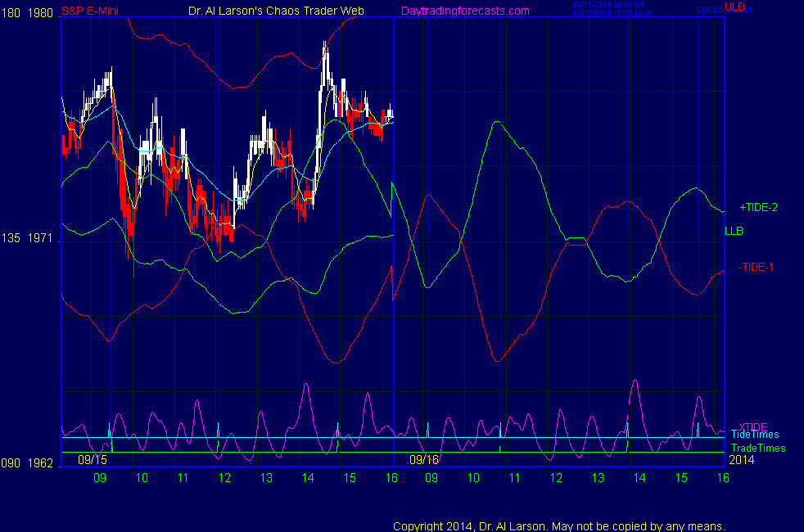Screen dimensions: 804x532
Task: Click 'Dr. Al Larson's Chaos Trader Web' heading
Action: tap(276, 11)
